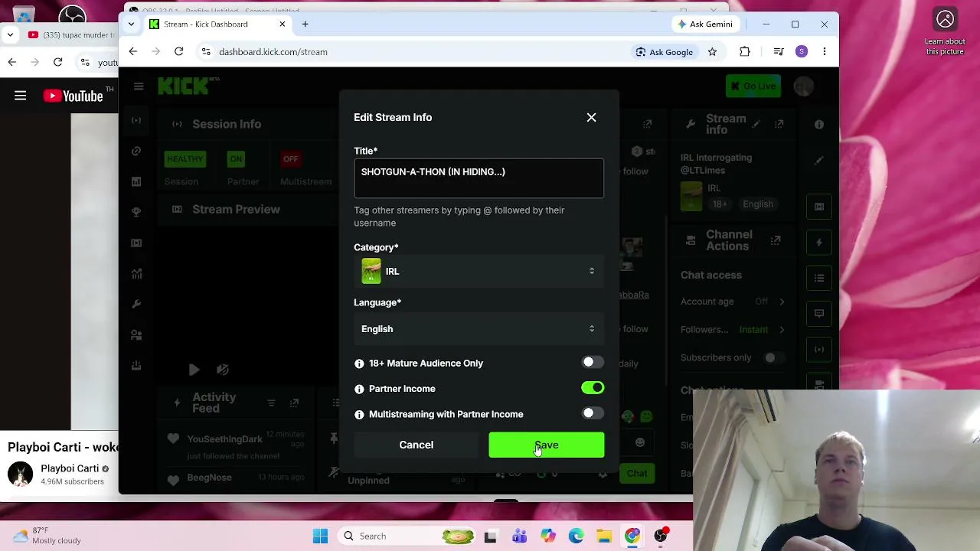Select the Stream icon in Kick sidebar
Screen dimensions: 980x551
pos(136,120)
